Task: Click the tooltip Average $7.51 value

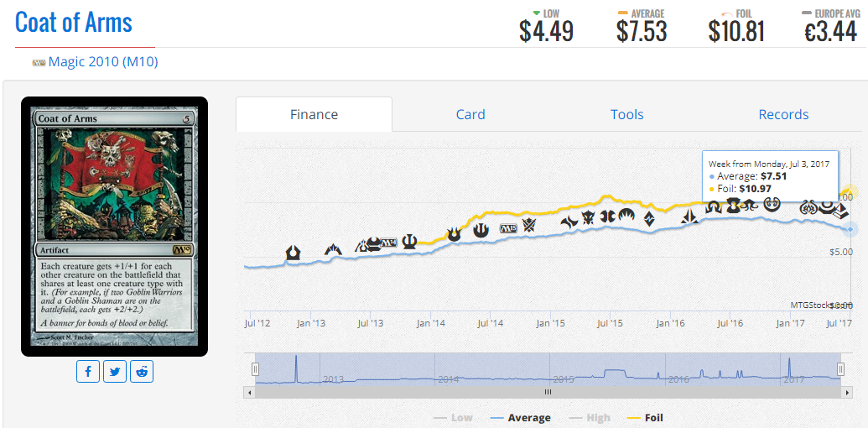Action: pyautogui.click(x=772, y=176)
